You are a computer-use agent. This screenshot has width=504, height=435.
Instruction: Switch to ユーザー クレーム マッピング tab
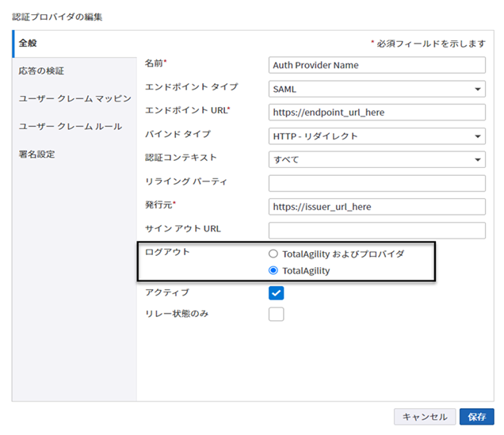(74, 99)
